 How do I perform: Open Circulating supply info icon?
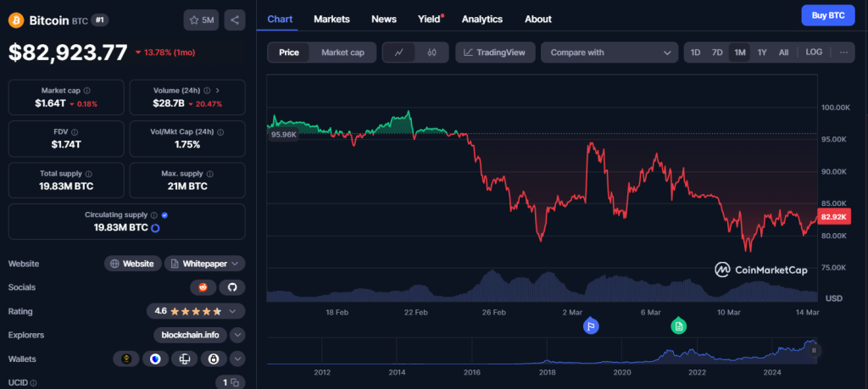pyautogui.click(x=154, y=215)
